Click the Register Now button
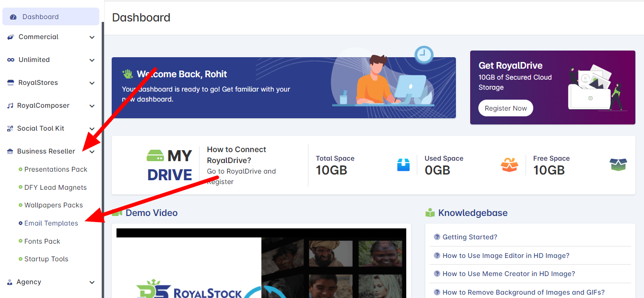This screenshot has width=644, height=298. (506, 108)
